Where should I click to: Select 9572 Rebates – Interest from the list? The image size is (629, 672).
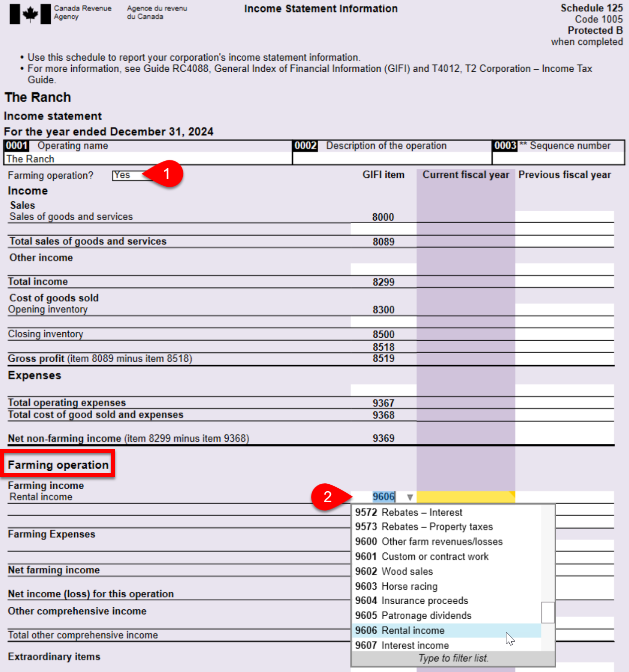(x=446, y=512)
